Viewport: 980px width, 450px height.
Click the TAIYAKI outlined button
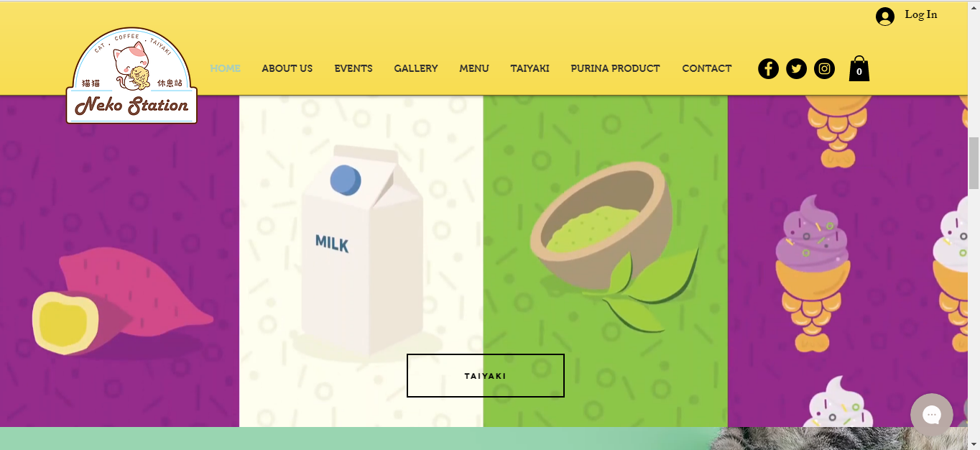tap(486, 375)
